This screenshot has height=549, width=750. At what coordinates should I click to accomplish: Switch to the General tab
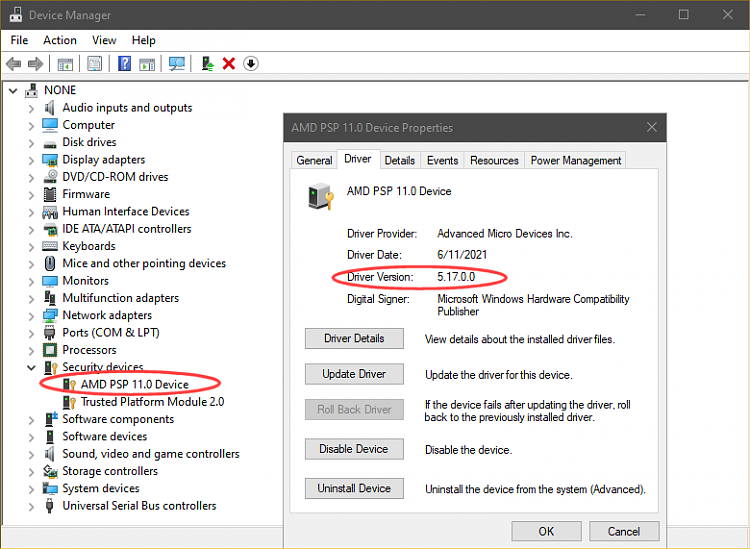pos(314,161)
